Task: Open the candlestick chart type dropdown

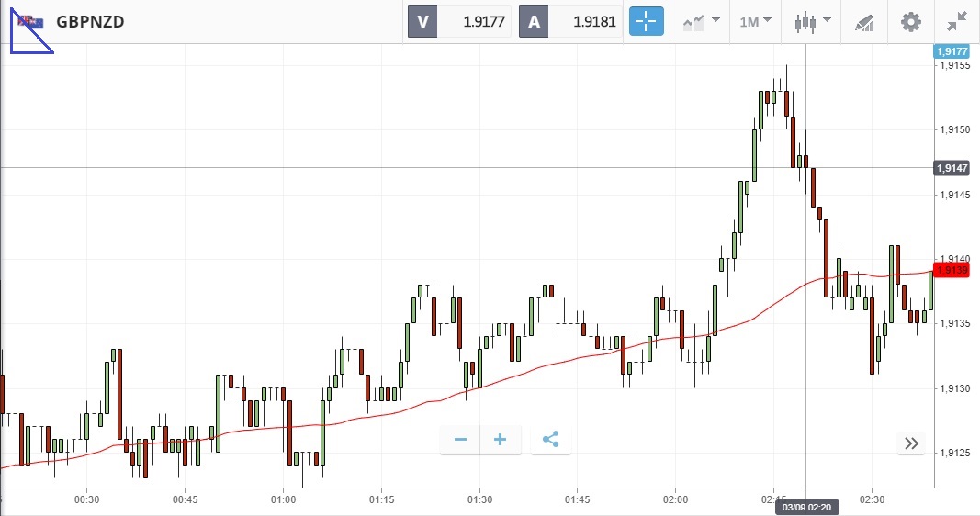Action: click(813, 21)
